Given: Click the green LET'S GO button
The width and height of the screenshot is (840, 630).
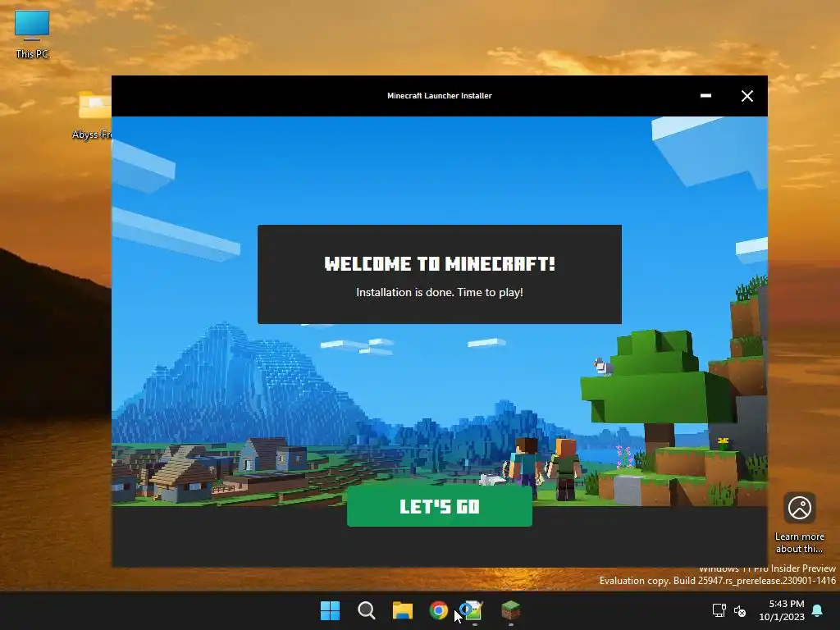Looking at the screenshot, I should pyautogui.click(x=440, y=506).
